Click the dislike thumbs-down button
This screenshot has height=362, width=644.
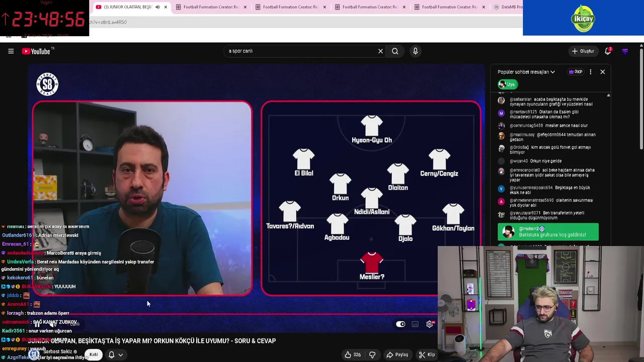tap(372, 354)
